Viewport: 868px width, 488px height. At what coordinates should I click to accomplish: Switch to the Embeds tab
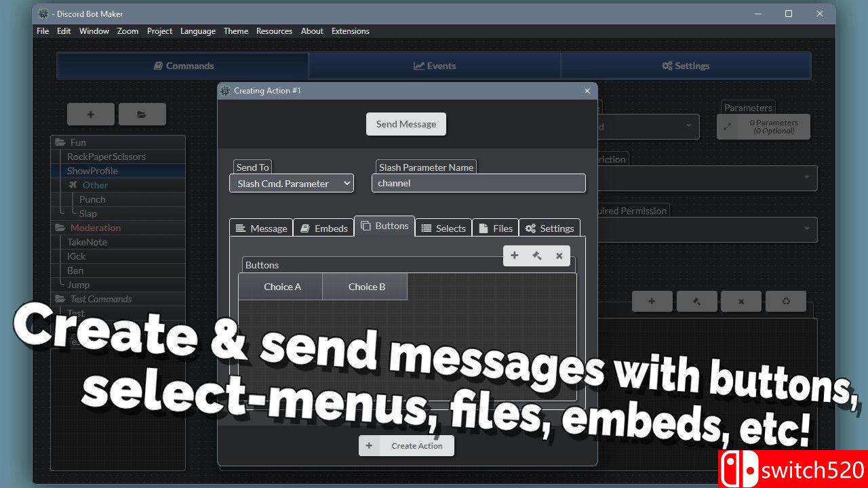tap(323, 228)
